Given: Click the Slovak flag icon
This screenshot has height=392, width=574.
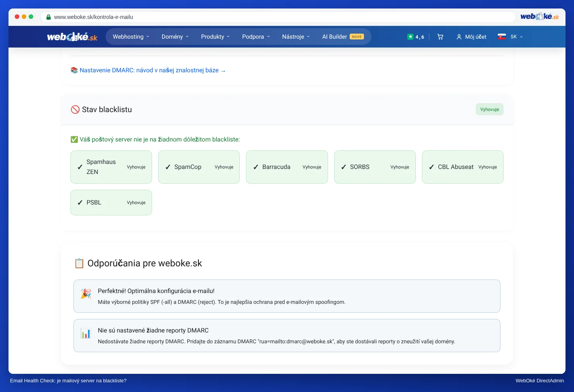Looking at the screenshot, I should [502, 37].
